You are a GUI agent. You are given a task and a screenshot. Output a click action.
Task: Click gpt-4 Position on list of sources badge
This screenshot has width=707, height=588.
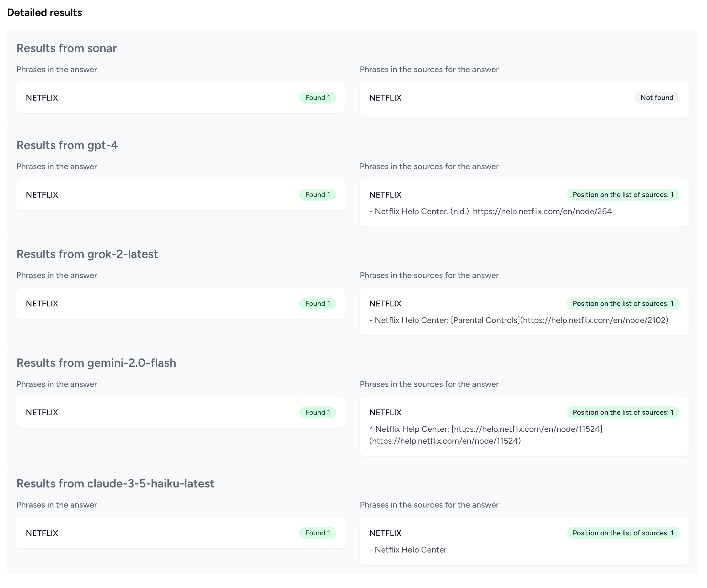[x=623, y=194]
